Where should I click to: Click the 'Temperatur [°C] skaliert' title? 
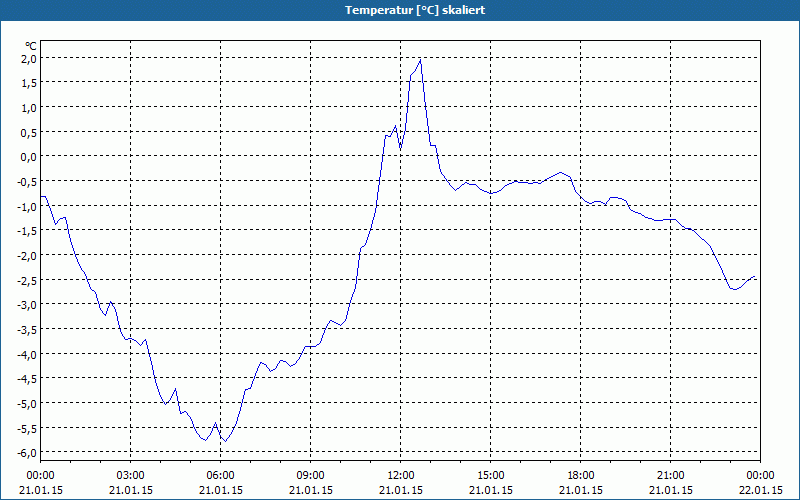click(415, 10)
